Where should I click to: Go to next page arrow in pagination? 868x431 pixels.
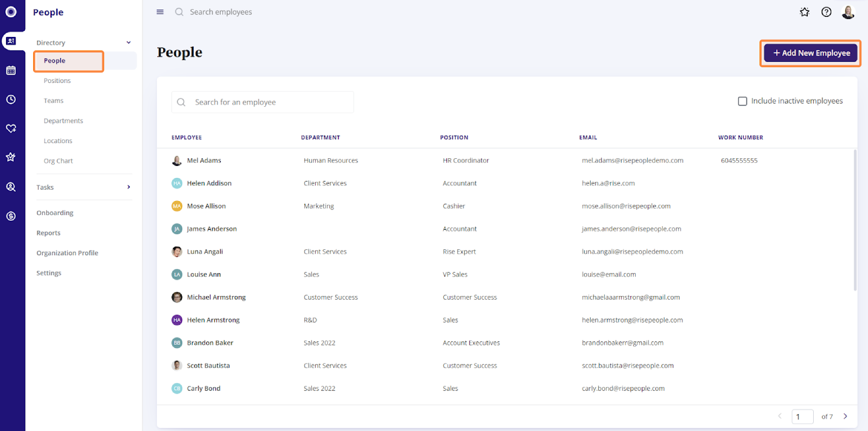click(x=845, y=416)
